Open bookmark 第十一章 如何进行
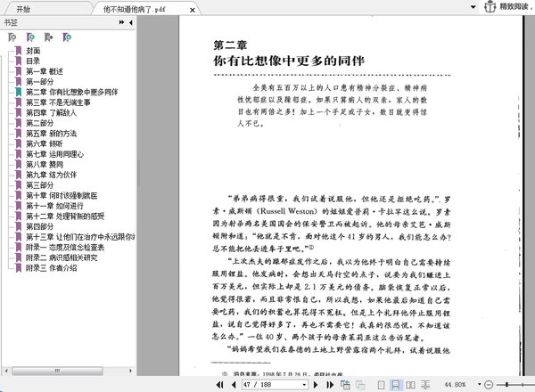The height and width of the screenshot is (392, 535). click(x=54, y=206)
